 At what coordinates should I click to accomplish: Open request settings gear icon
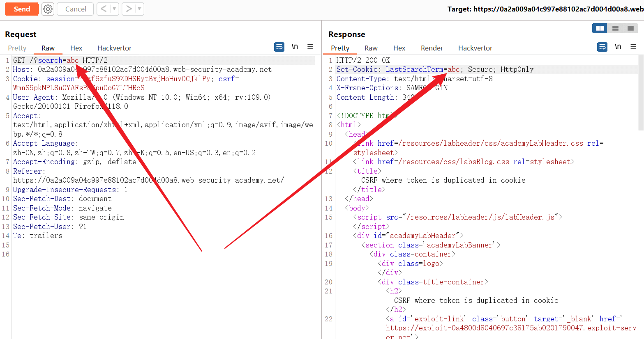pyautogui.click(x=48, y=9)
